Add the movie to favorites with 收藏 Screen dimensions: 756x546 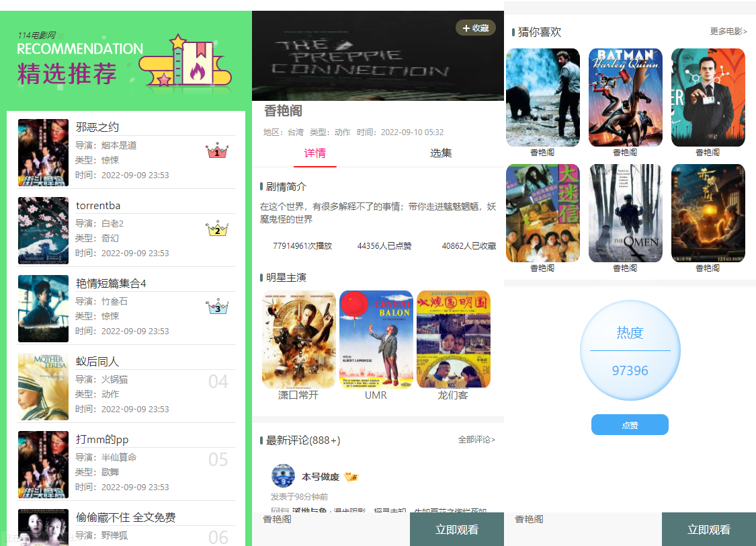tap(475, 28)
